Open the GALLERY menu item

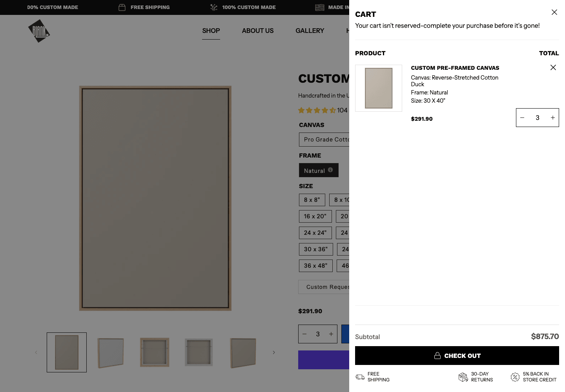tap(310, 31)
